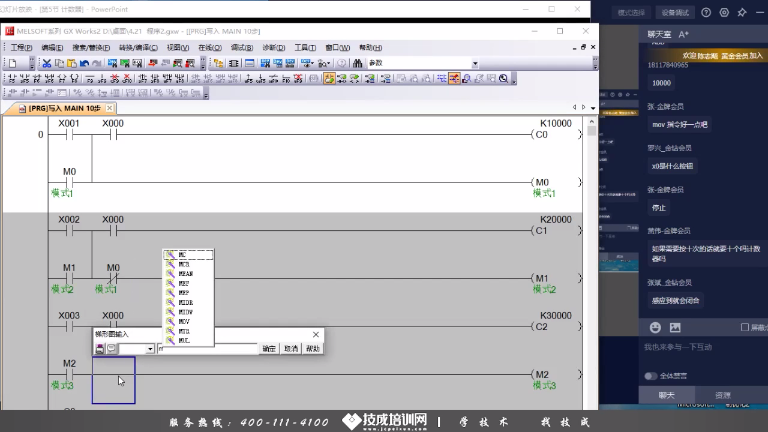Viewport: 768px width, 432px height.
Task: Open the 工程(P) menu
Action: click(x=22, y=48)
